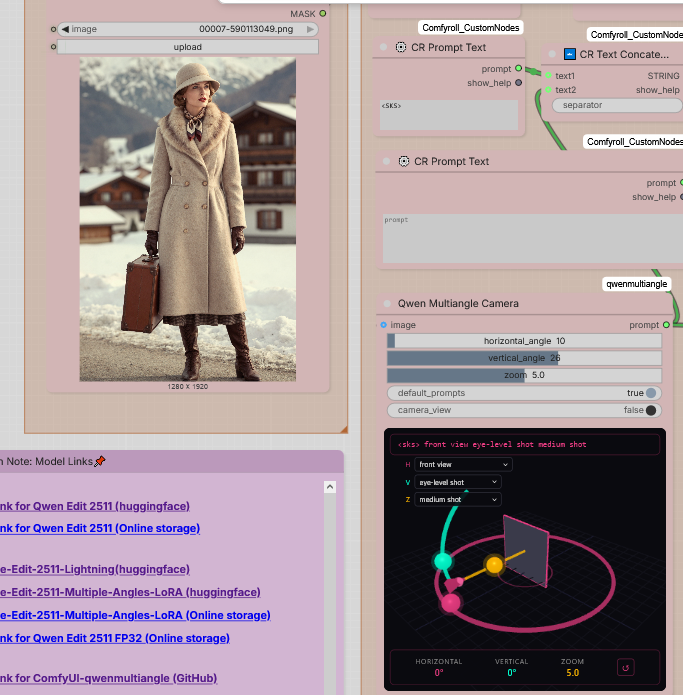Click the MASK output connector dot
This screenshot has width=683, height=695.
tap(323, 13)
